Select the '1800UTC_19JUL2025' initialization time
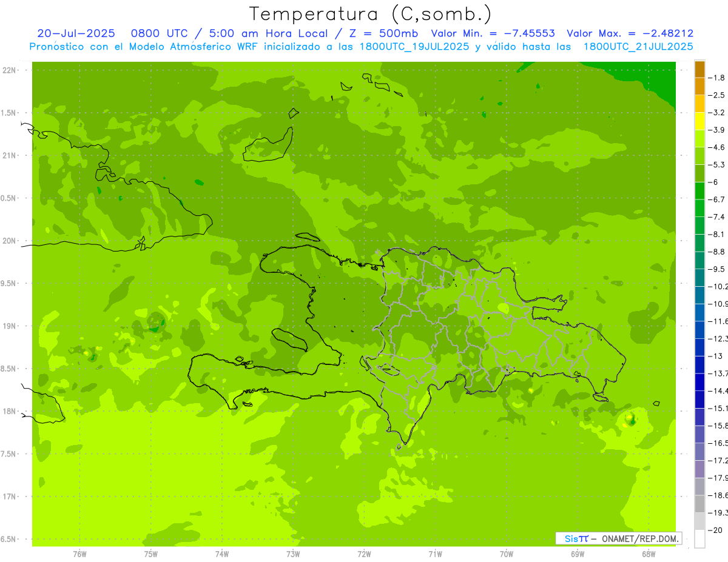Image resolution: width=728 pixels, height=562 pixels. 414,47
